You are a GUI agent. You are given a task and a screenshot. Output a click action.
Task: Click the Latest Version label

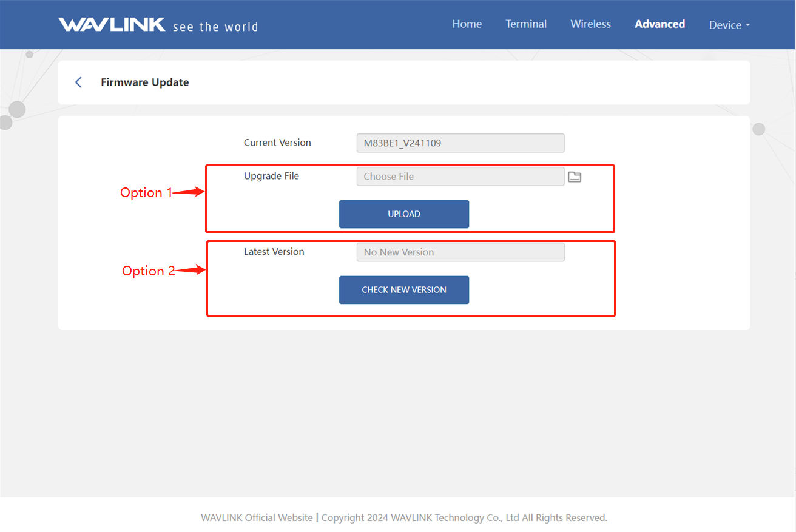pos(274,252)
